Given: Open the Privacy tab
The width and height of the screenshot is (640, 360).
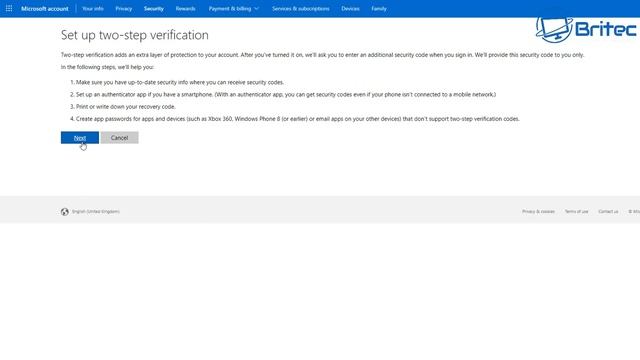Looking at the screenshot, I should coord(124,9).
